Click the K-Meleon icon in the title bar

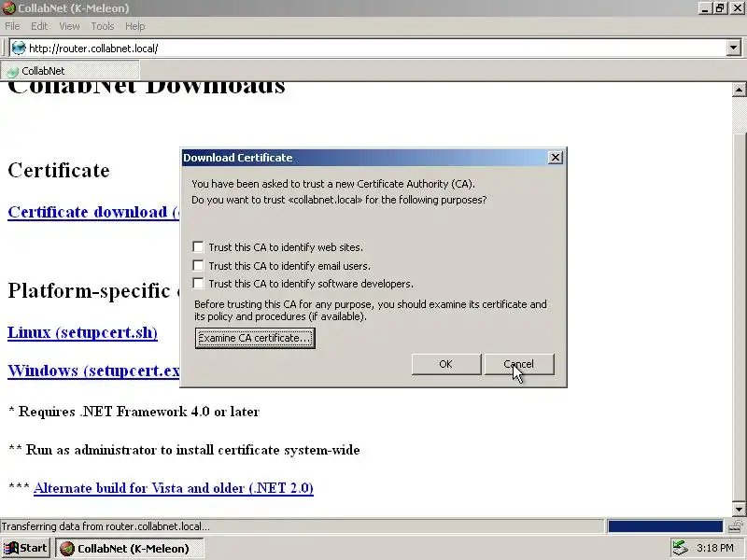point(8,8)
